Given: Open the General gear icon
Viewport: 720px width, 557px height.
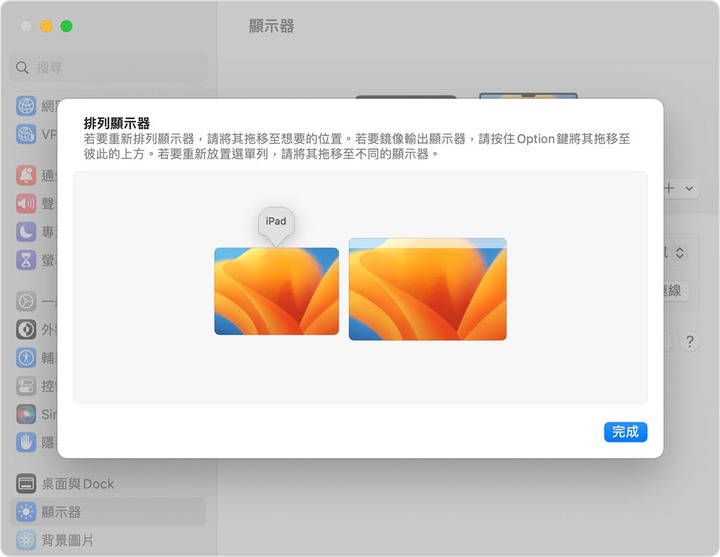Looking at the screenshot, I should click(26, 301).
